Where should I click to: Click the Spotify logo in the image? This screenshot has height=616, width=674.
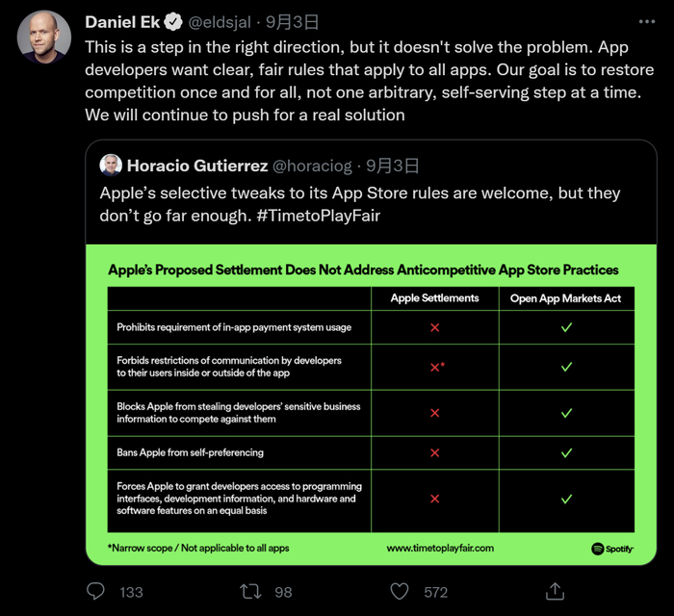[x=611, y=549]
